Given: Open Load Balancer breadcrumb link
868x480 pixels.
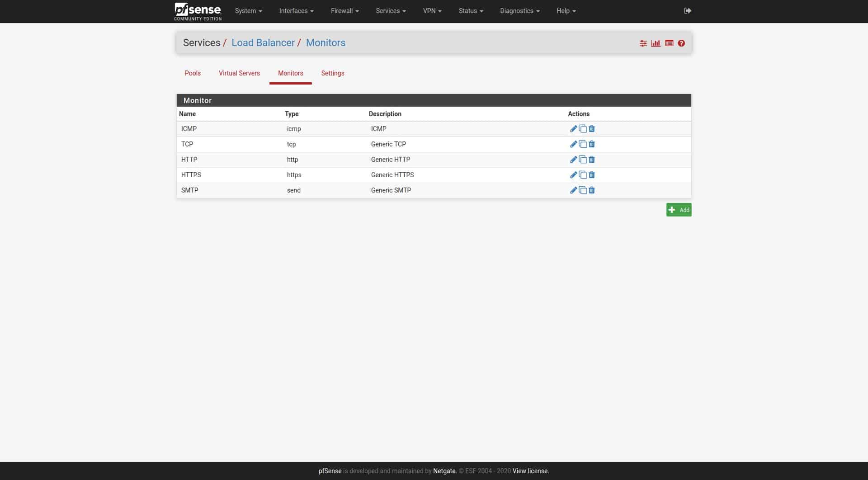Looking at the screenshot, I should point(263,43).
